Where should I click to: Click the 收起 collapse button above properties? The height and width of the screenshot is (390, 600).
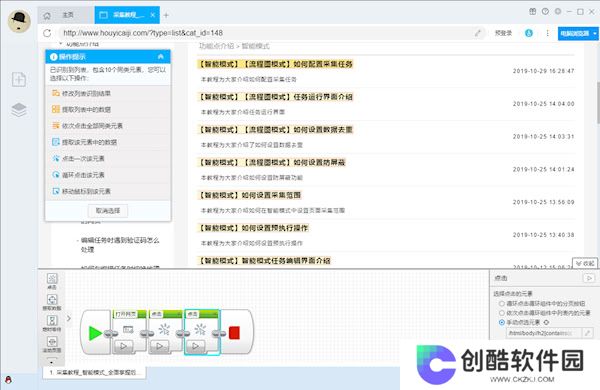coord(585,263)
